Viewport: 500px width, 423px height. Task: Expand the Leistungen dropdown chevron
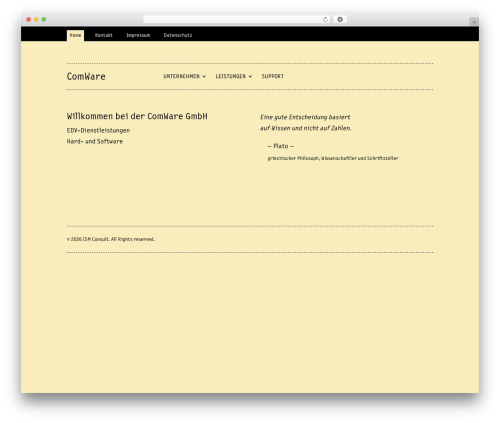click(x=250, y=77)
